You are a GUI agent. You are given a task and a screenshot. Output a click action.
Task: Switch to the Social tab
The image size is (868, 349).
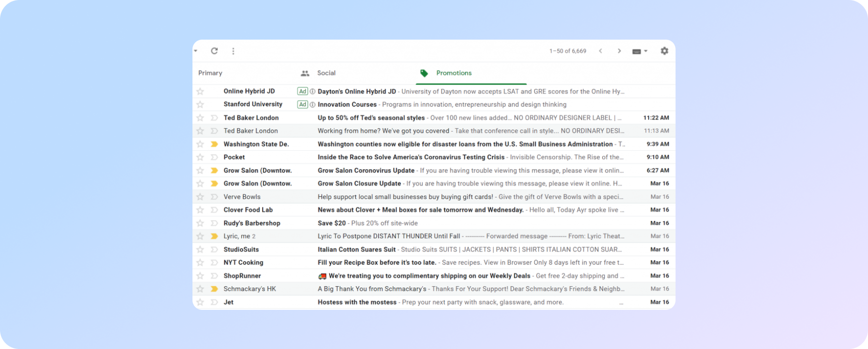326,73
